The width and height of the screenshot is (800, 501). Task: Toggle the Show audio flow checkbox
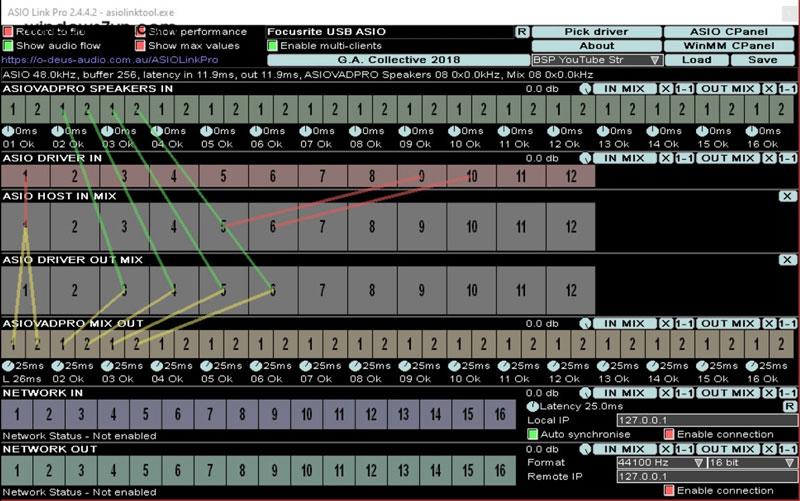pyautogui.click(x=8, y=46)
